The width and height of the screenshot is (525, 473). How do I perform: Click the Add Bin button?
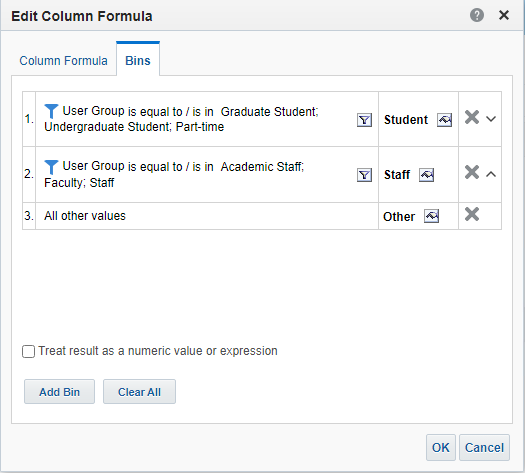point(59,392)
